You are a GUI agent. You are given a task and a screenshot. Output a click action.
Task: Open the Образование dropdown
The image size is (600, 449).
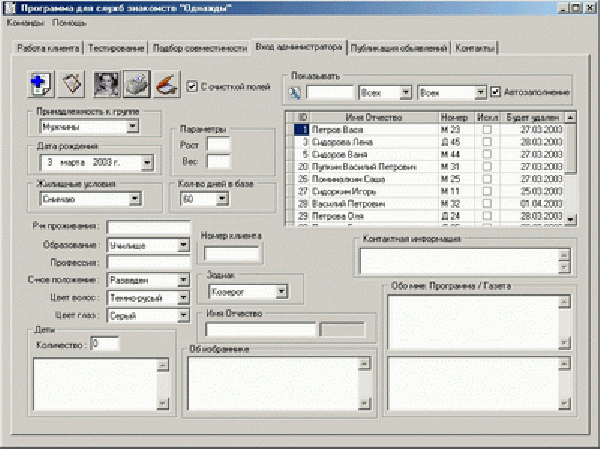tap(184, 245)
